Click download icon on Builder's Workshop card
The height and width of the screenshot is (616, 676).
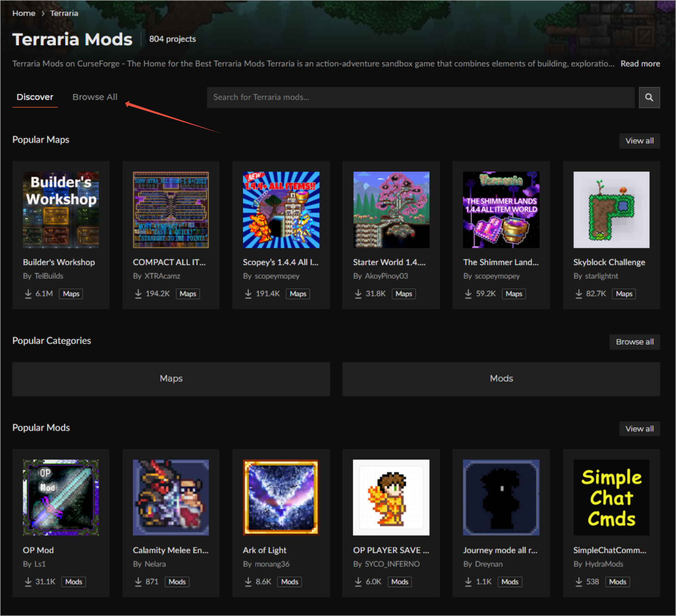tap(28, 294)
